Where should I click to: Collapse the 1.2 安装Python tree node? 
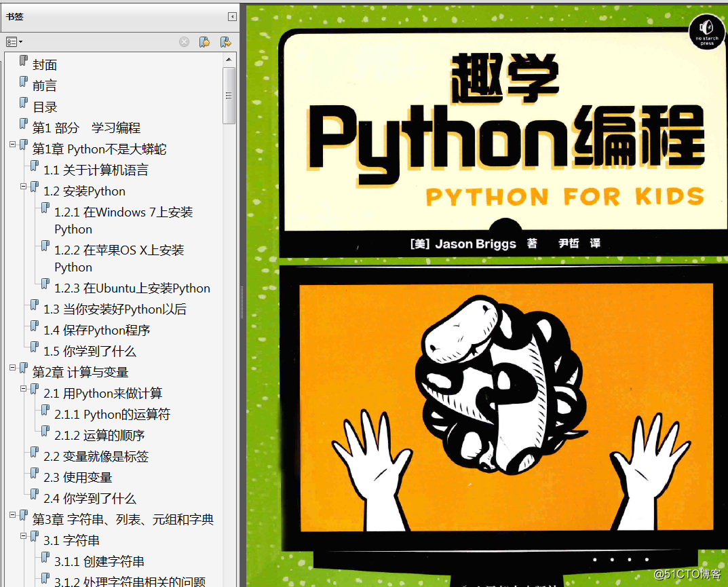point(24,186)
